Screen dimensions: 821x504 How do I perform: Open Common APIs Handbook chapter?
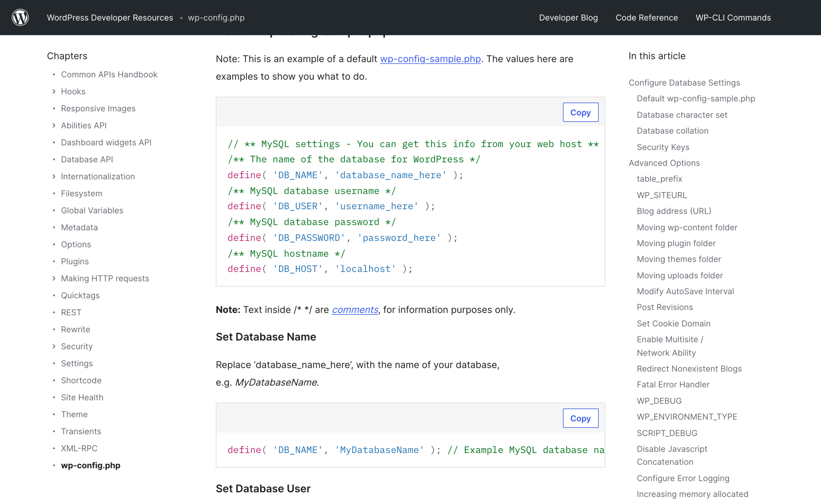(109, 74)
